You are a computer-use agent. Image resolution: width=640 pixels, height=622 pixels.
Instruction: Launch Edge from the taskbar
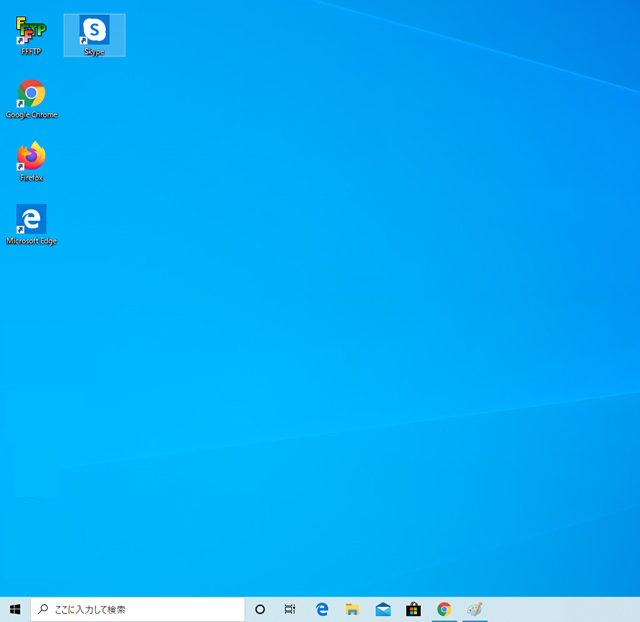point(322,609)
